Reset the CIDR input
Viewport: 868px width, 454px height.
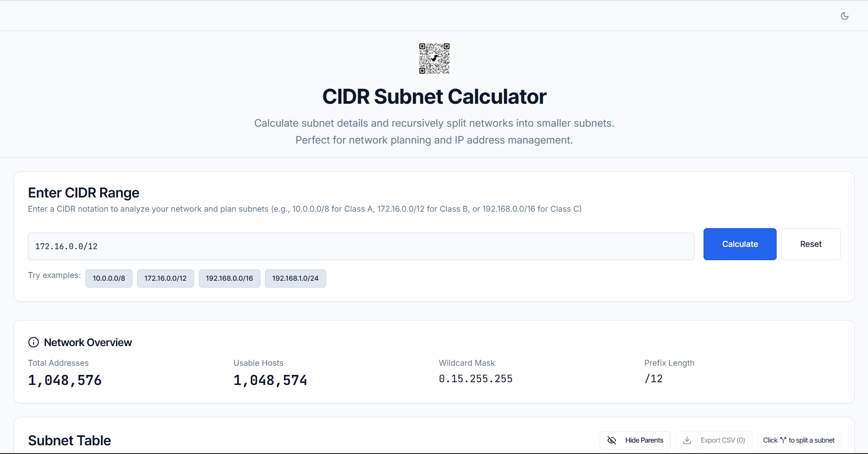811,244
